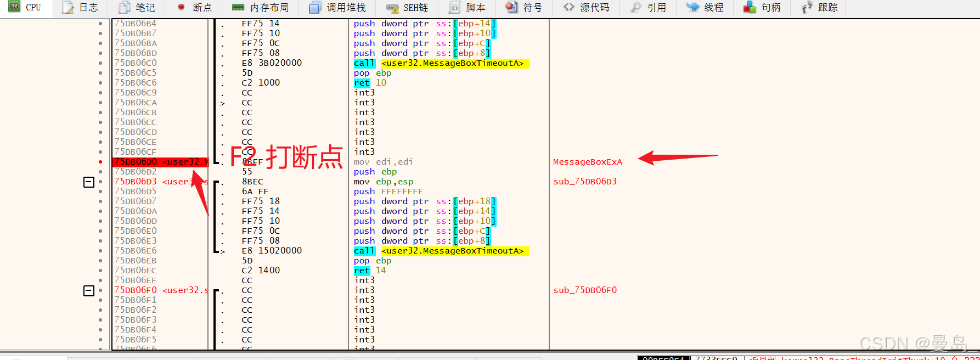This screenshot has height=360, width=980.
Task: Select the call MessageBoxTimeoutA instruction at 75DB06E6
Action: click(x=442, y=251)
